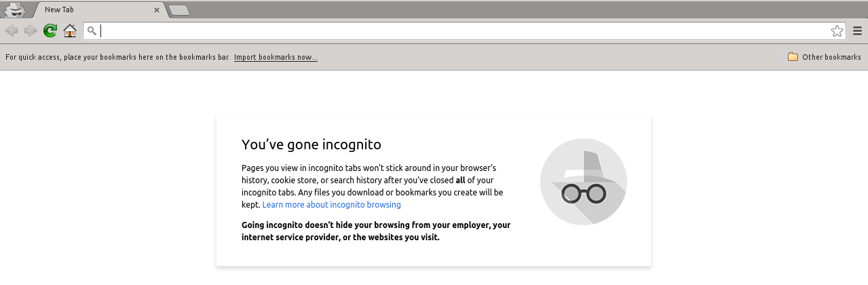868x285 pixels.
Task: Click the bold warning about your employer
Action: pyautogui.click(x=376, y=231)
